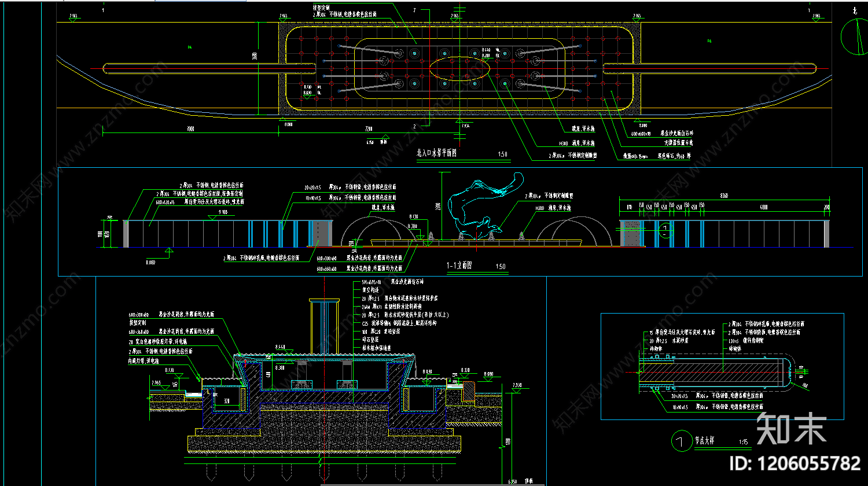Select the circled number 1 beside 节点大样
Image resolution: width=868 pixels, height=486 pixels.
[681, 442]
